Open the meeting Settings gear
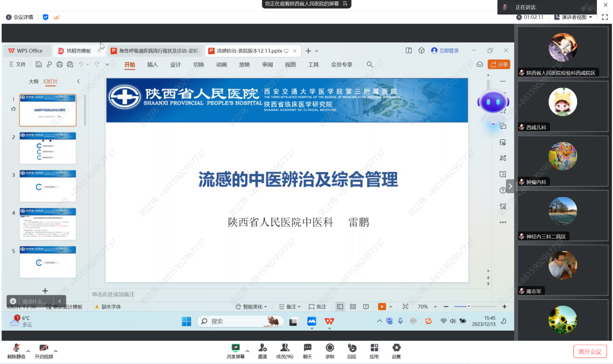The width and height of the screenshot is (613, 364). (397, 349)
